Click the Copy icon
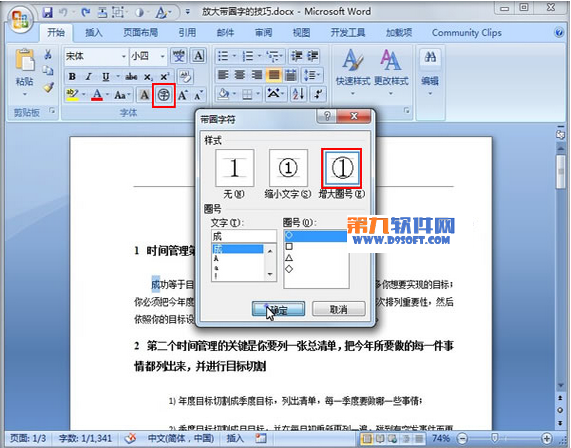This screenshot has height=448, width=571. click(48, 70)
